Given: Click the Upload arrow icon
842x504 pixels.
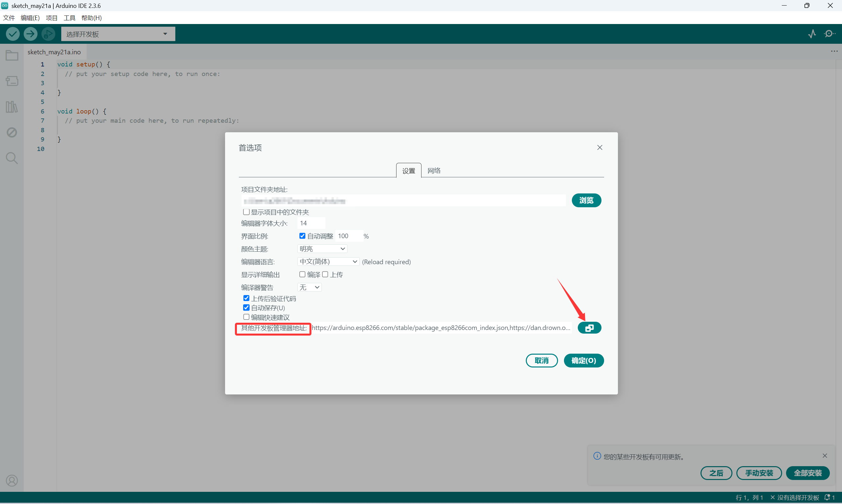Looking at the screenshot, I should (31, 34).
